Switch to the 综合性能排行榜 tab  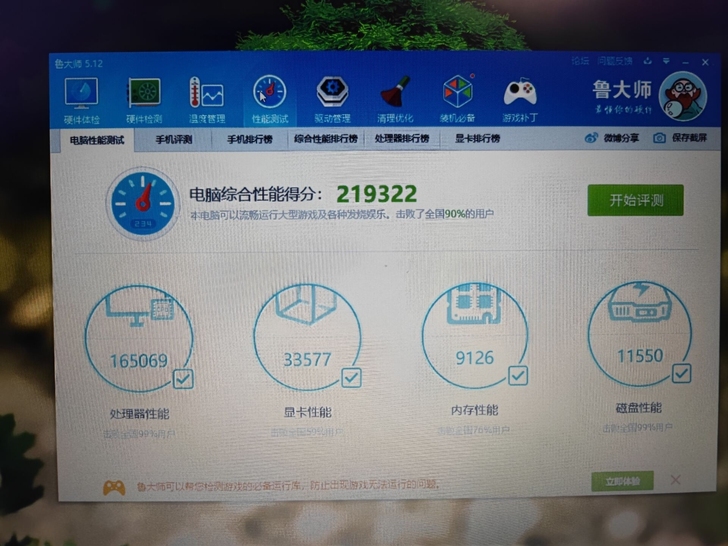[325, 139]
